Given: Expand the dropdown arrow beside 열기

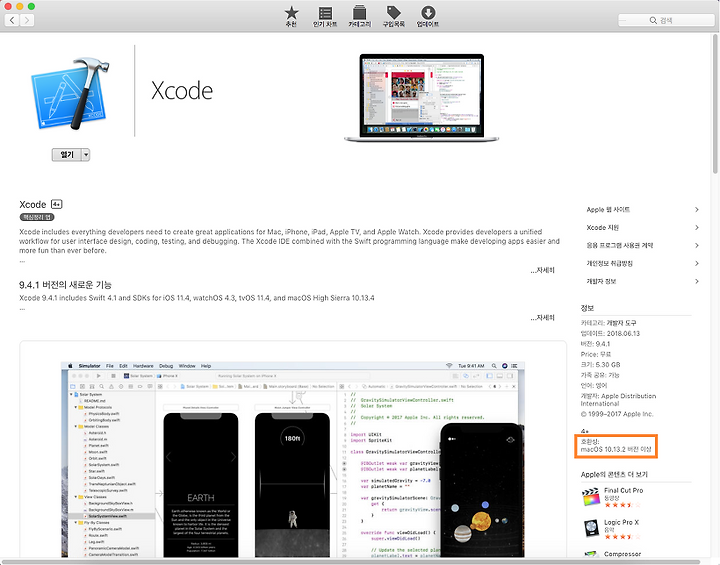Looking at the screenshot, I should (86, 155).
